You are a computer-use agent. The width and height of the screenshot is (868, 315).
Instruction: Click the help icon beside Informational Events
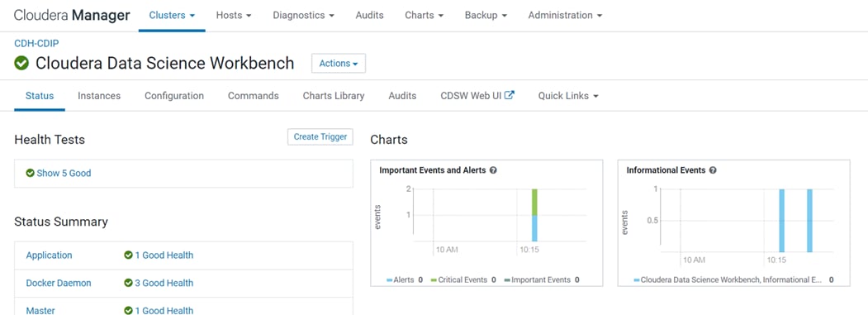713,170
